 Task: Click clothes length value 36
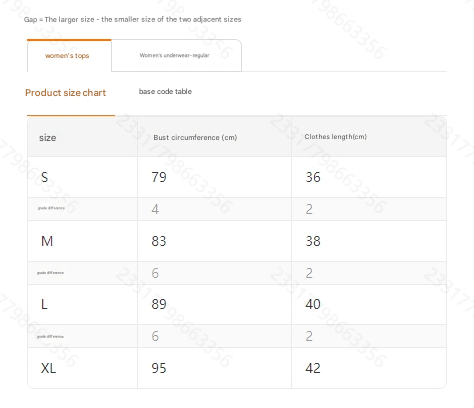(x=313, y=177)
